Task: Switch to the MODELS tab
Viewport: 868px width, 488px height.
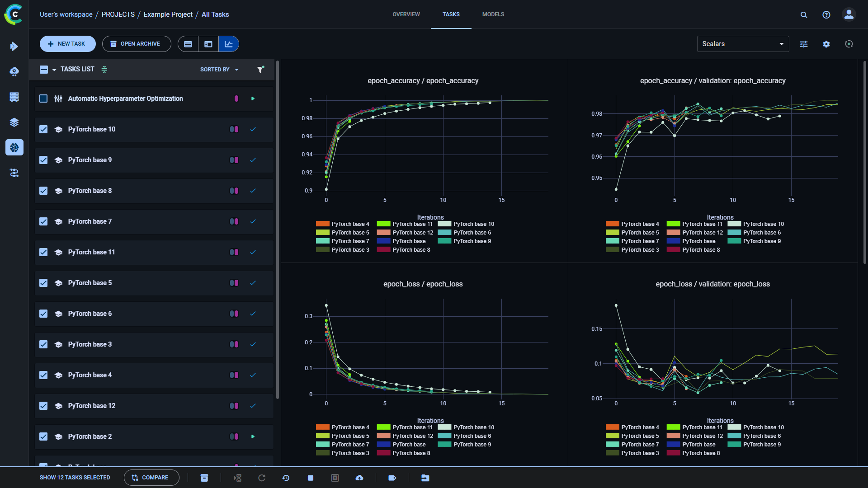Action: click(492, 14)
